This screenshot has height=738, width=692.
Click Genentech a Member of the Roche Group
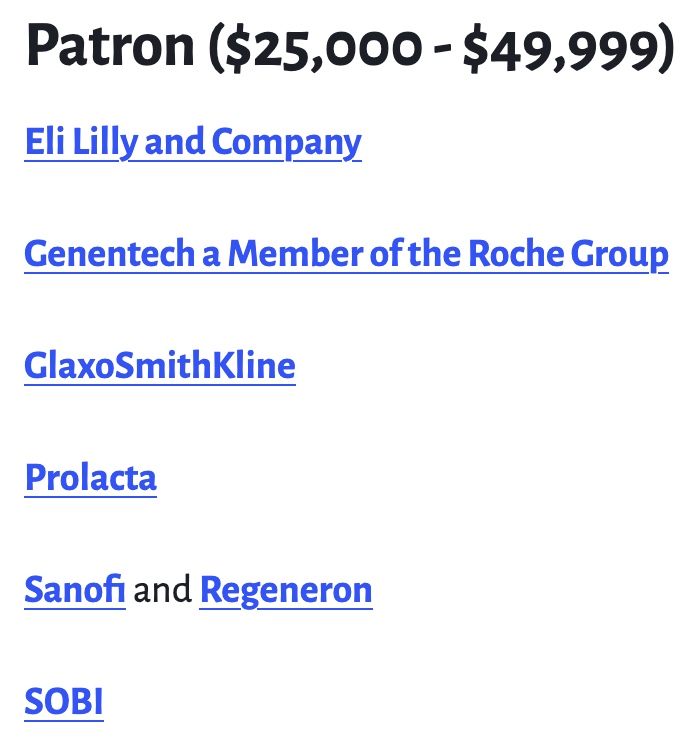coord(346,254)
